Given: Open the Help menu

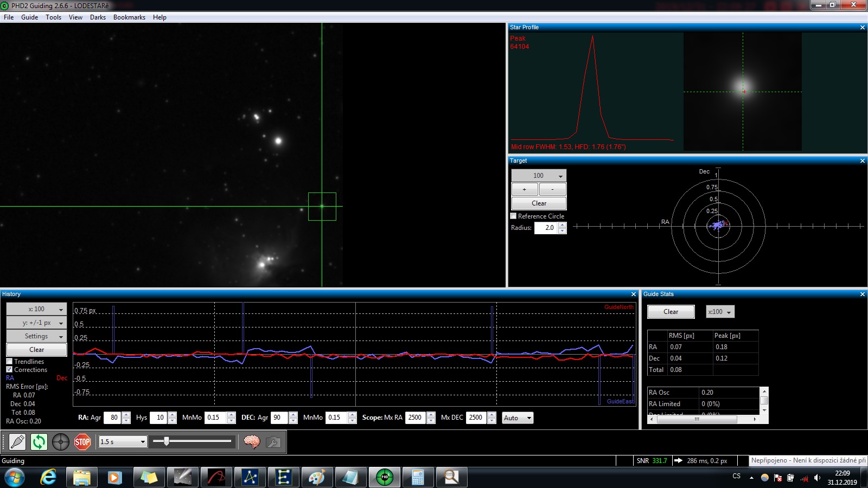Looking at the screenshot, I should coord(159,17).
